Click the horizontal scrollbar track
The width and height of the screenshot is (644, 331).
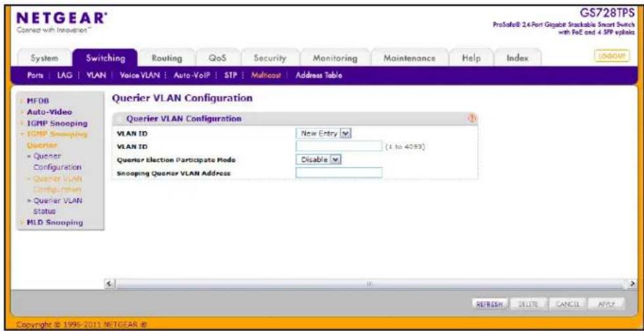coord(372,283)
